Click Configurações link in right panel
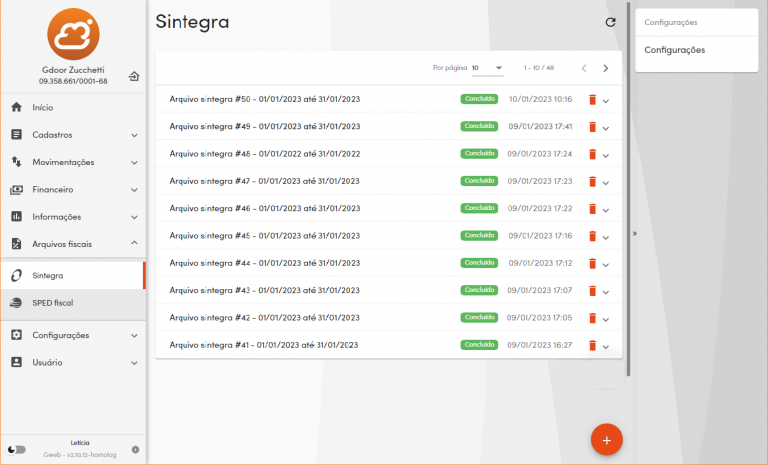Image resolution: width=768 pixels, height=465 pixels. pyautogui.click(x=674, y=50)
